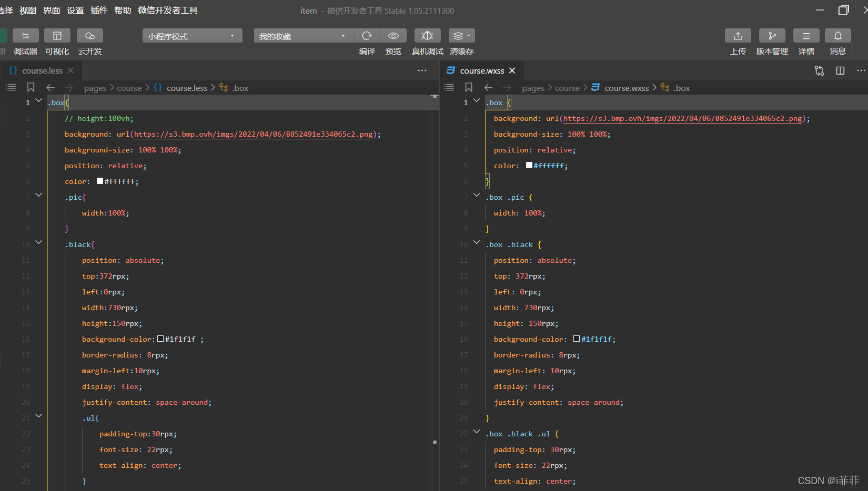Open notifications (消息) bell icon
The image size is (868, 491).
tap(838, 36)
